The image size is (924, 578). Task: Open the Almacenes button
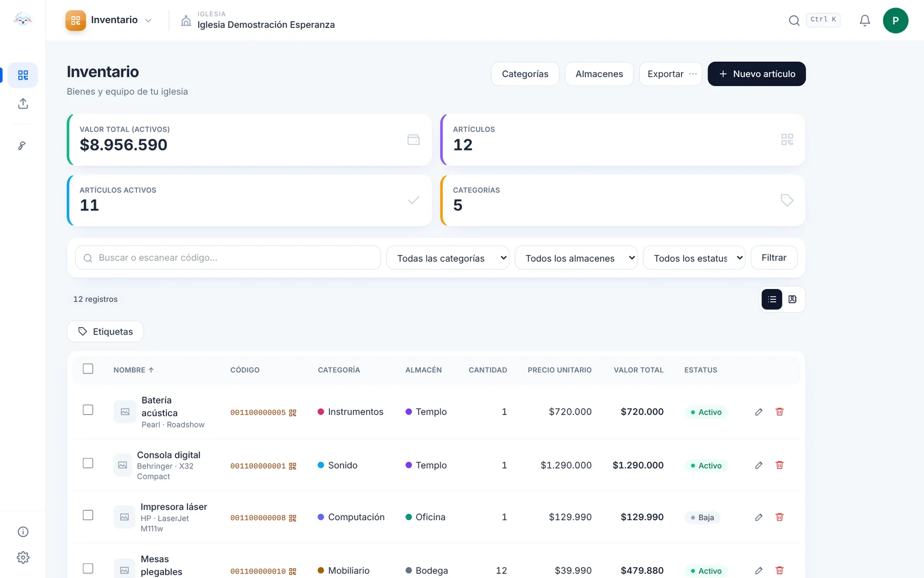pos(599,74)
